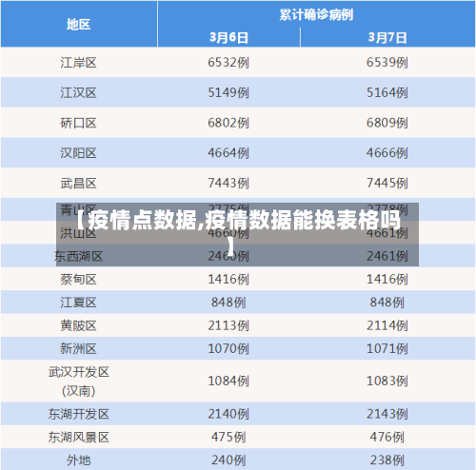Screen dimensions: 476x470
Task: Select the 5149例 cell
Action: pos(228,92)
